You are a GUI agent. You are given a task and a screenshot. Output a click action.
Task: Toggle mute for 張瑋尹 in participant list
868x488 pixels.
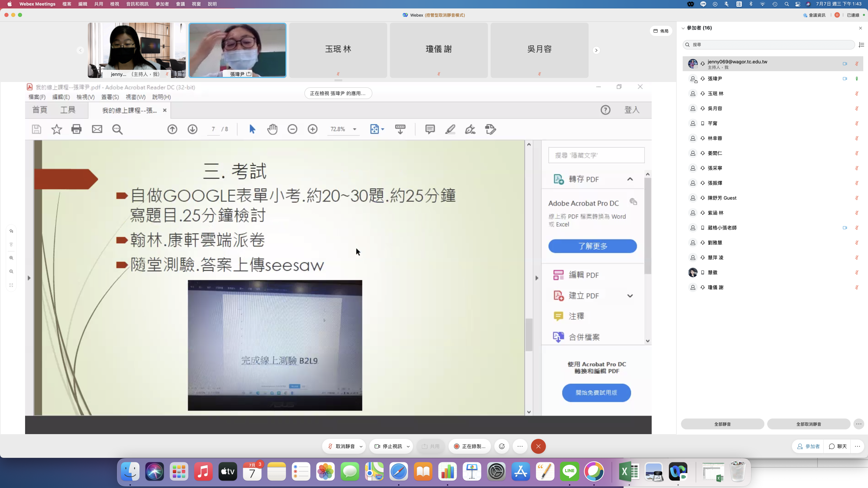[x=856, y=79]
